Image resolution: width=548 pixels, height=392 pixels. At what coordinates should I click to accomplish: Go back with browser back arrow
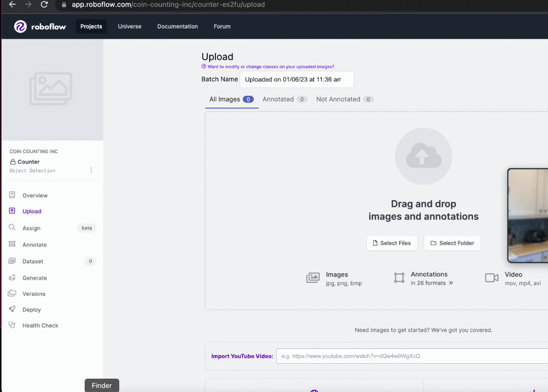(12, 4)
